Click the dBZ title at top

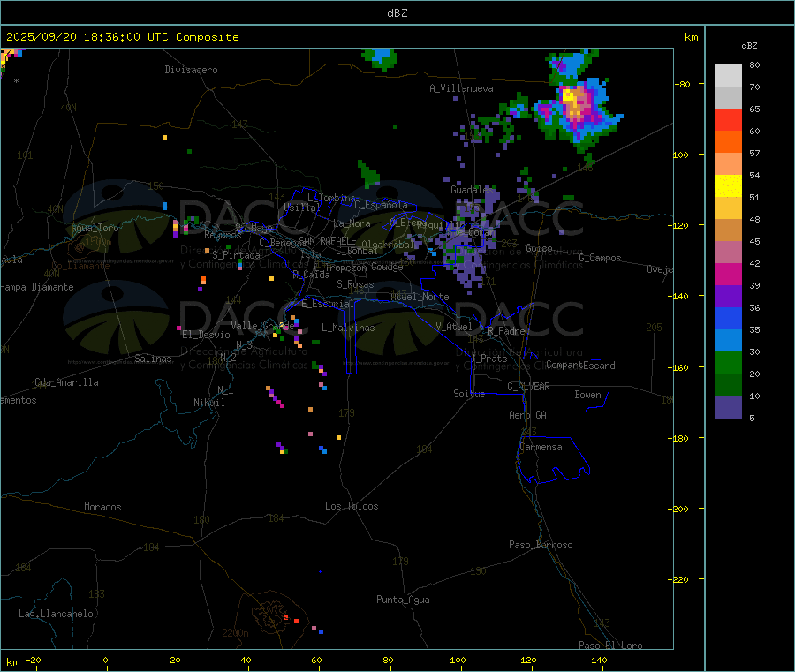click(397, 13)
